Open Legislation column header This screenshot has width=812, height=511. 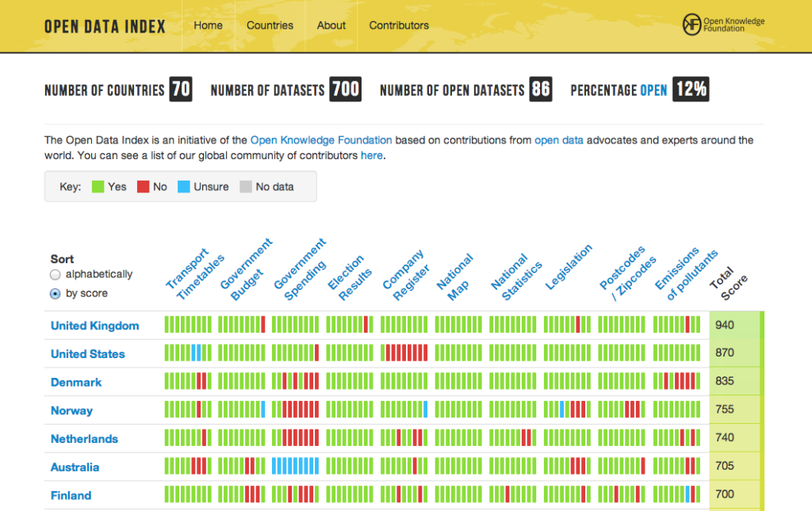click(x=569, y=267)
